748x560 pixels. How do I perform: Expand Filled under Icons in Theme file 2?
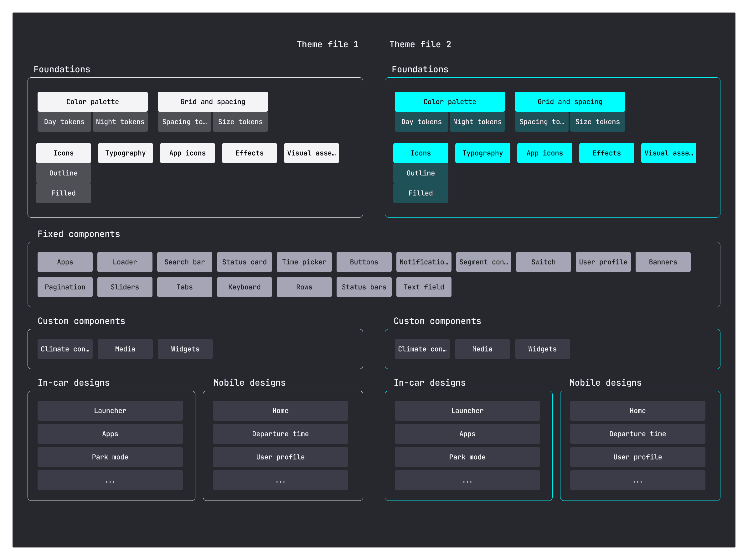(420, 193)
